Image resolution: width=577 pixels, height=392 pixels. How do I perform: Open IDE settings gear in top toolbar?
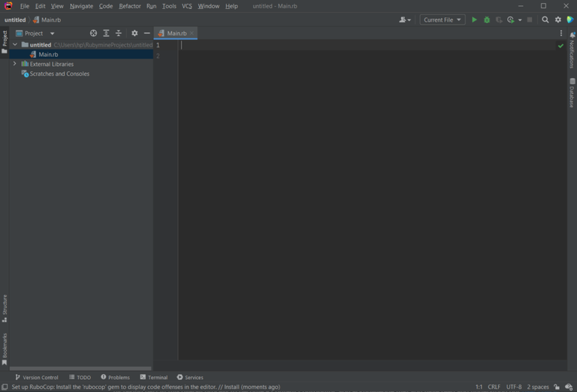click(x=558, y=20)
